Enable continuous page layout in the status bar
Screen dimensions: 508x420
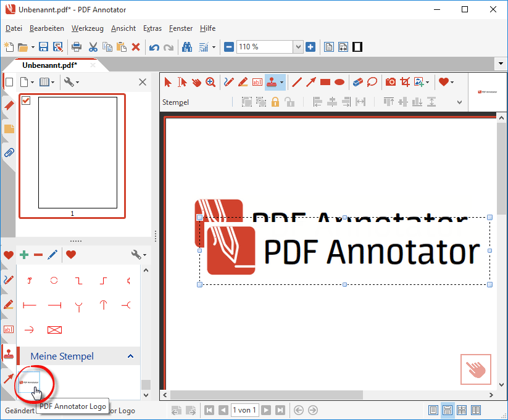click(x=448, y=410)
